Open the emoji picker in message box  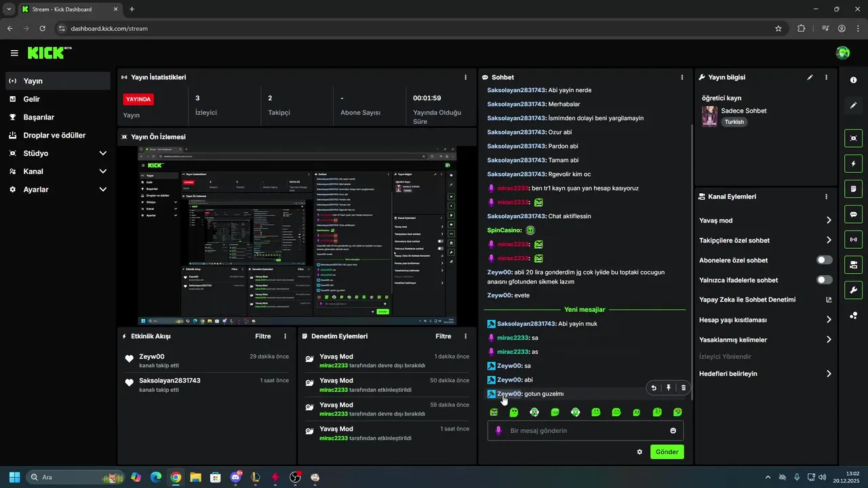coord(673,430)
